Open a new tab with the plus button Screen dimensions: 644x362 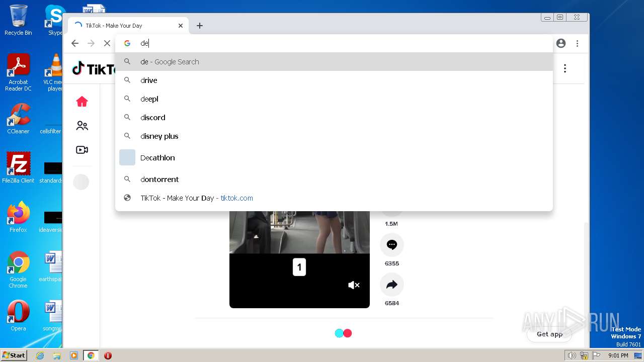[200, 26]
